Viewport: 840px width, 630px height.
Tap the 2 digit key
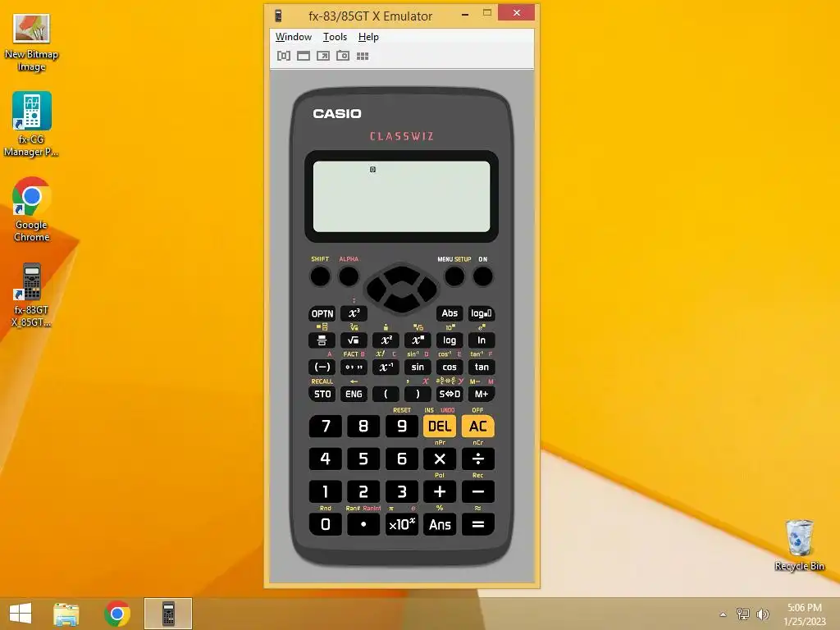pyautogui.click(x=363, y=492)
